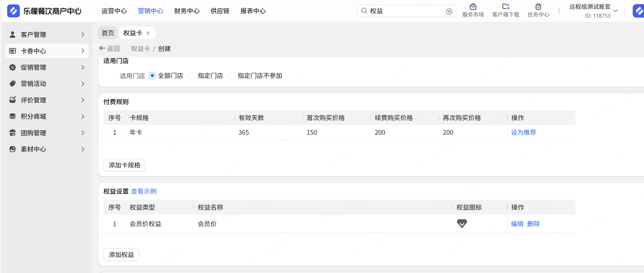Click the 乐檬 logo icon
The height and width of the screenshot is (273, 644).
pos(13,11)
